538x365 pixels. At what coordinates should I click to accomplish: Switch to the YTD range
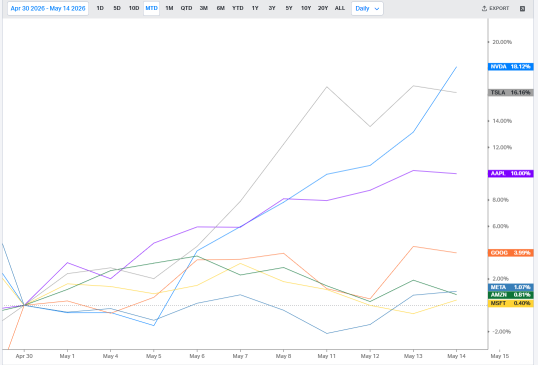[x=237, y=8]
